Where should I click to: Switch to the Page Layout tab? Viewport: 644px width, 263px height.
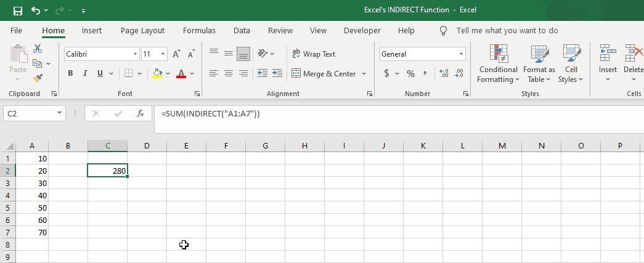142,31
